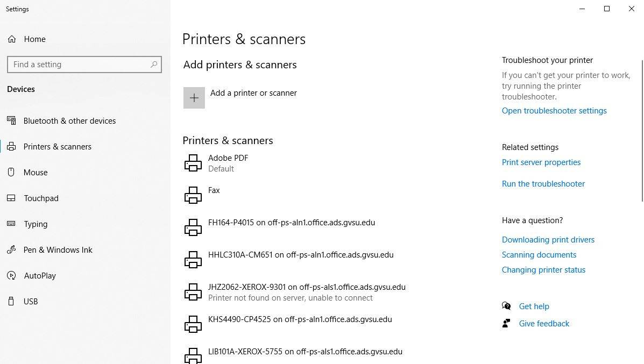This screenshot has height=364, width=644.
Task: Click the Home house icon
Action: pyautogui.click(x=12, y=39)
